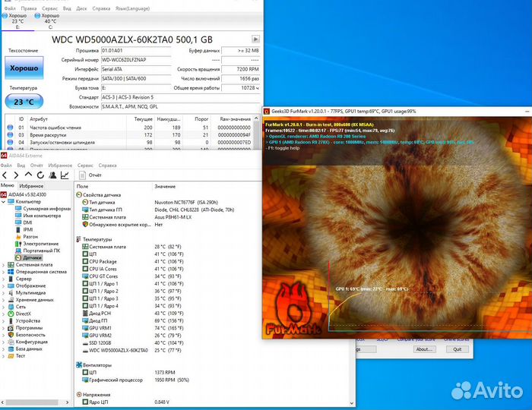Open Вид menu in AIDA64
Viewport: 532px width, 410px height.
pyautogui.click(x=21, y=166)
